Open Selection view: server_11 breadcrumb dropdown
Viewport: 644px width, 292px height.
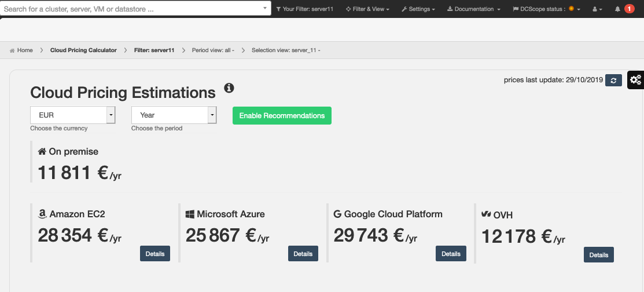(x=286, y=50)
